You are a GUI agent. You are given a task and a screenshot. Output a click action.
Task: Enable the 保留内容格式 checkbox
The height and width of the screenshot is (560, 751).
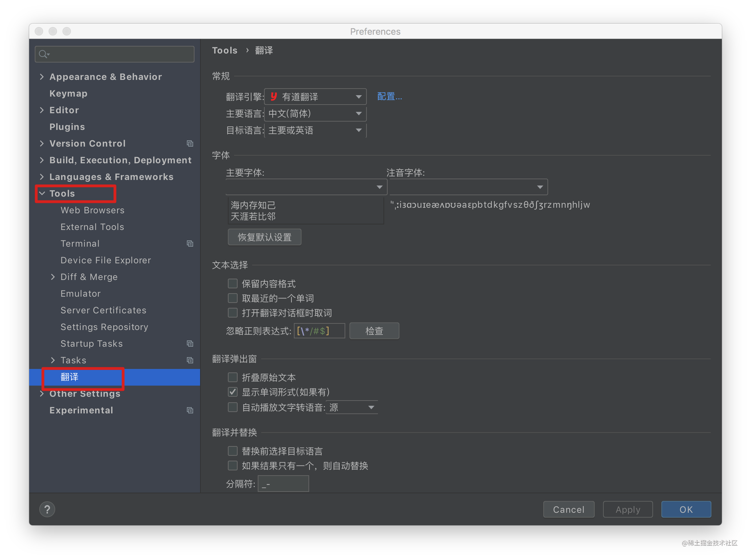coord(232,283)
